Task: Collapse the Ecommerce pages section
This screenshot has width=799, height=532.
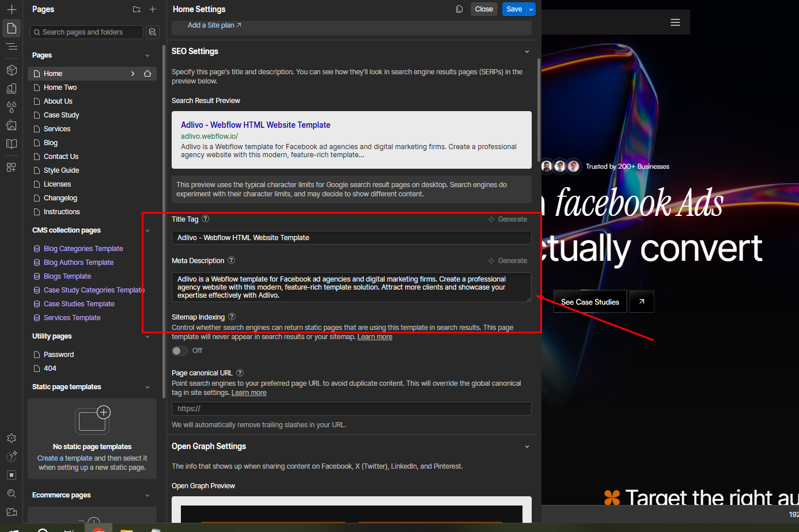Action: [x=147, y=496]
